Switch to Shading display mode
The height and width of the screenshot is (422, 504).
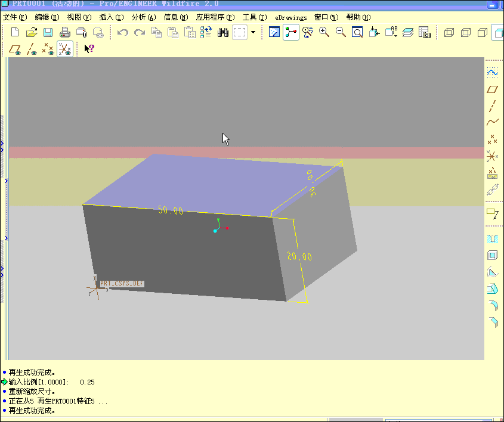[498, 32]
